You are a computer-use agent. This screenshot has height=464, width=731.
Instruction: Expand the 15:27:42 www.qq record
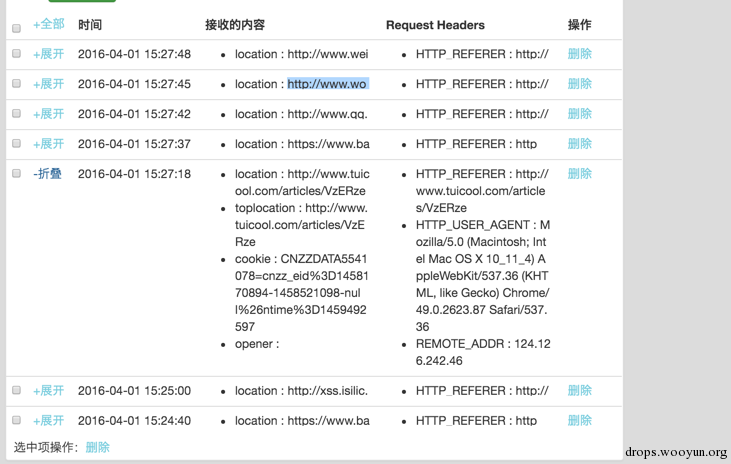pyautogui.click(x=48, y=114)
